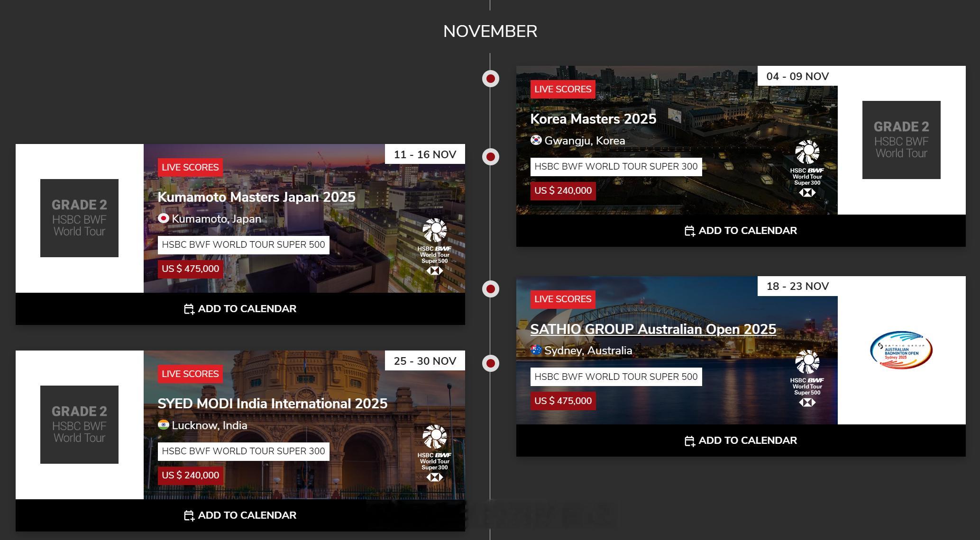
Task: Click US $ 240,000 prize on SYED MODI
Action: coord(190,476)
